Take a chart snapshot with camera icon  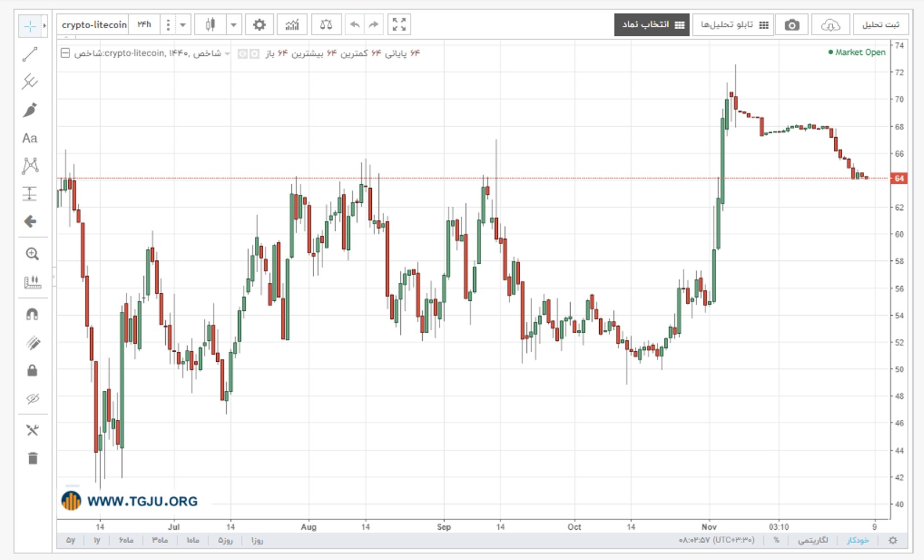coord(792,25)
